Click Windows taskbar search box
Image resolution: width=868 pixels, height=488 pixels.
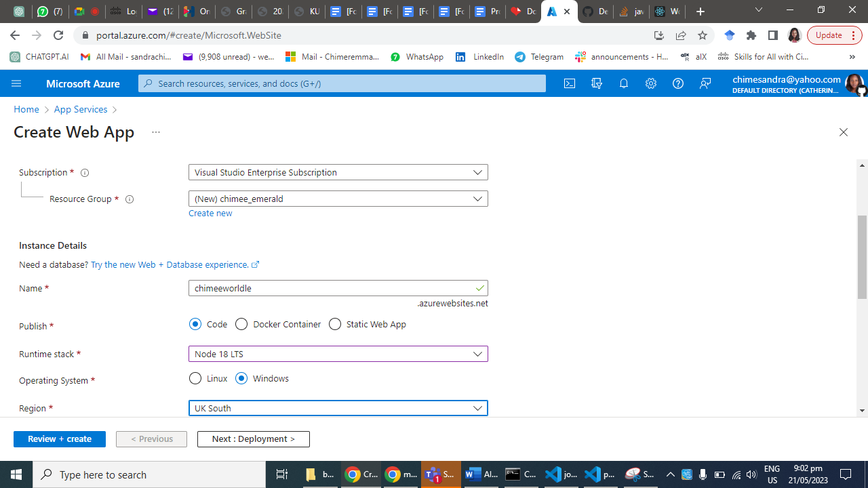tap(149, 474)
